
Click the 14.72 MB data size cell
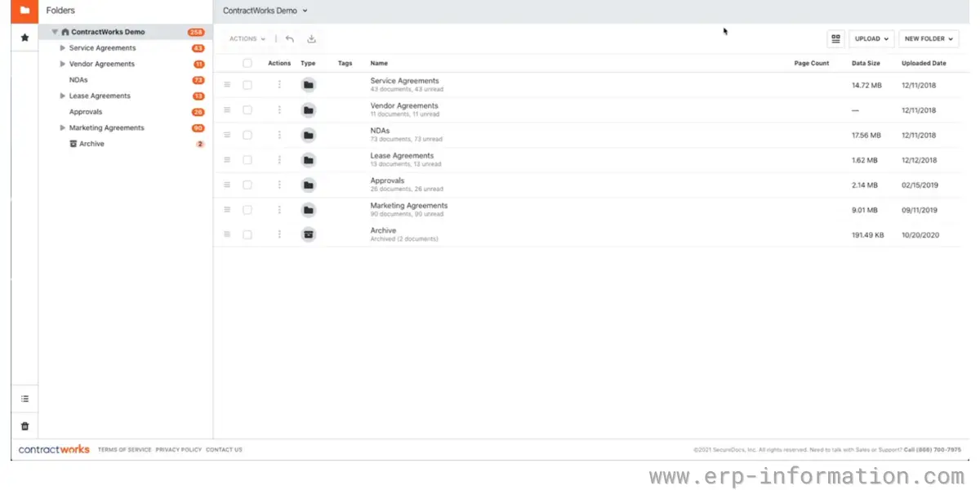(866, 85)
